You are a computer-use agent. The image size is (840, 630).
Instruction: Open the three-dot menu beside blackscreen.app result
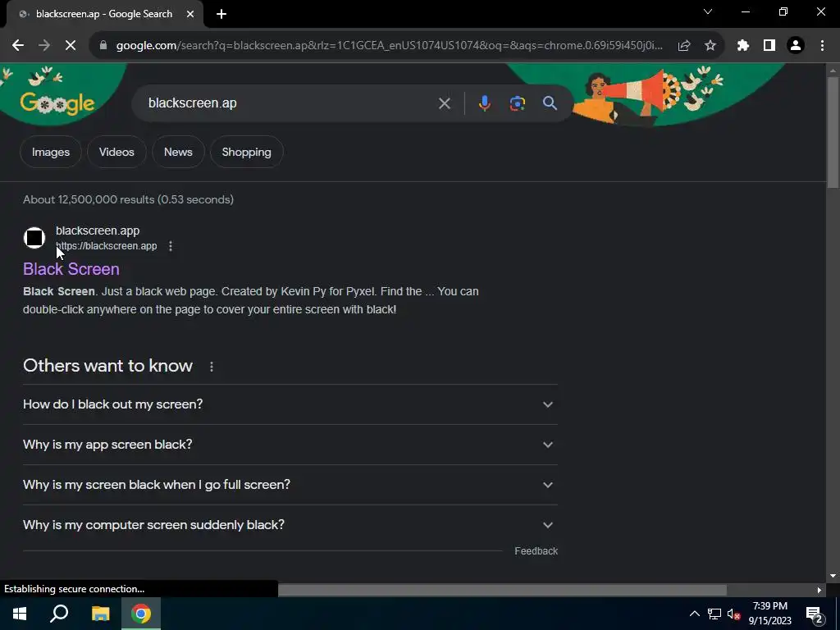(x=171, y=246)
